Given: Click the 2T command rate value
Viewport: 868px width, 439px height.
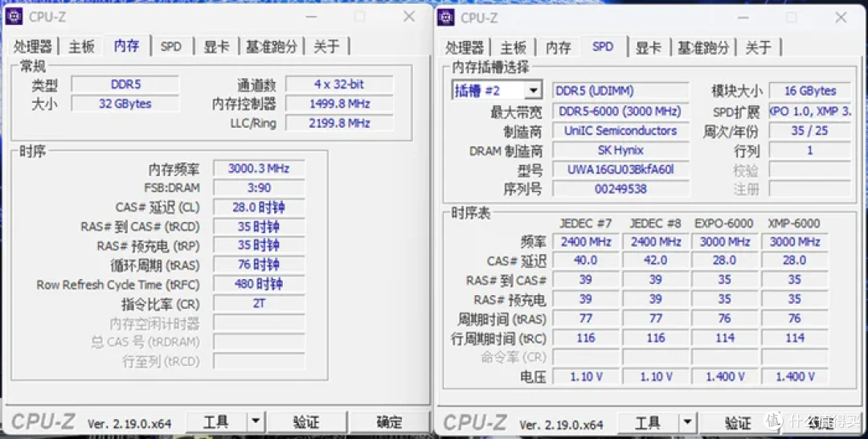Looking at the screenshot, I should (x=259, y=303).
